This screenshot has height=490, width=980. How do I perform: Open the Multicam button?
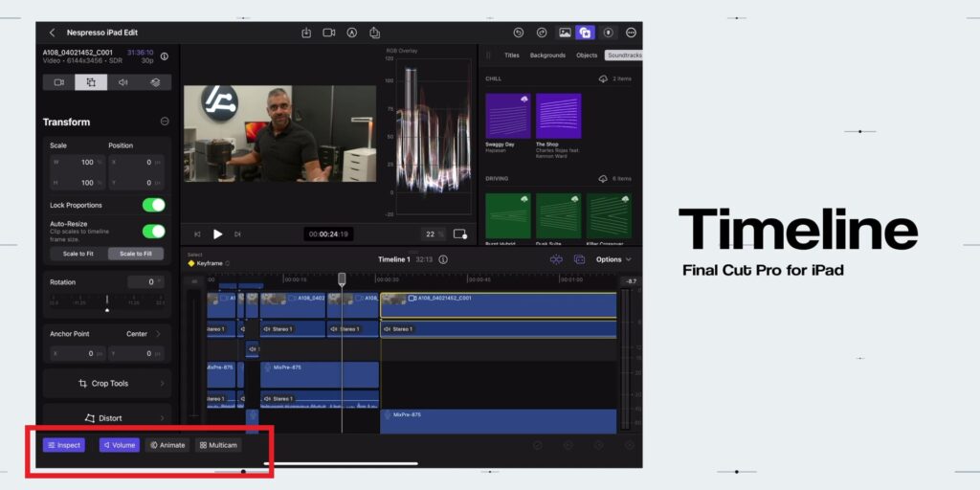218,445
